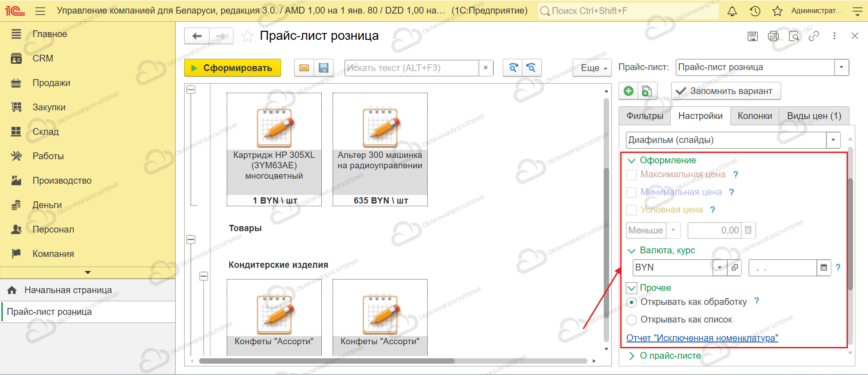
Task: Send price list by email icon
Action: [x=304, y=68]
